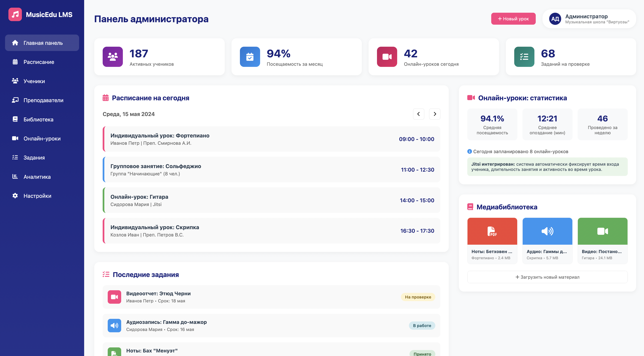Open the Онлайн-урок: Гитара lesson
This screenshot has height=356, width=644.
tap(272, 200)
